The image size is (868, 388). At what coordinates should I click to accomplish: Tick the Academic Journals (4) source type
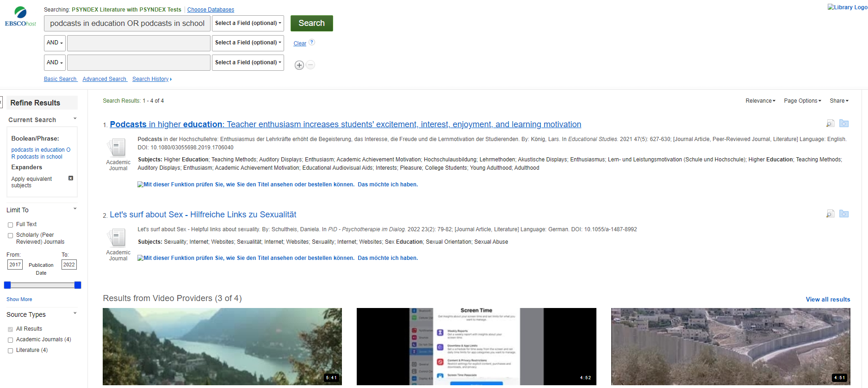click(x=10, y=340)
